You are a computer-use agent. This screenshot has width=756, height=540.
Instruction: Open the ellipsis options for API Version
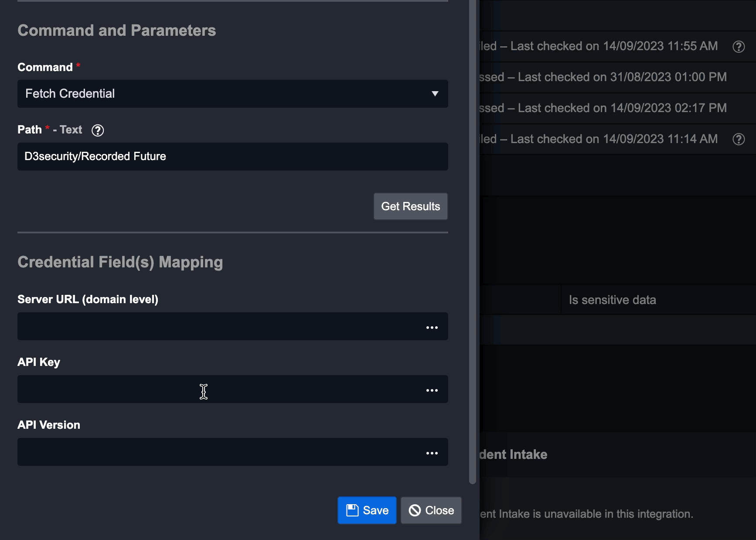click(x=432, y=453)
